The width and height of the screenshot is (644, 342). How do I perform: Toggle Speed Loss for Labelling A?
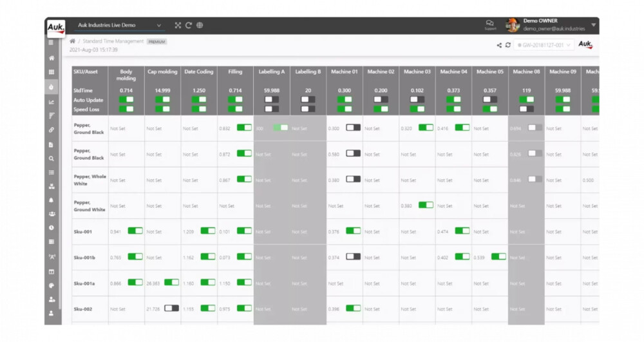point(272,109)
